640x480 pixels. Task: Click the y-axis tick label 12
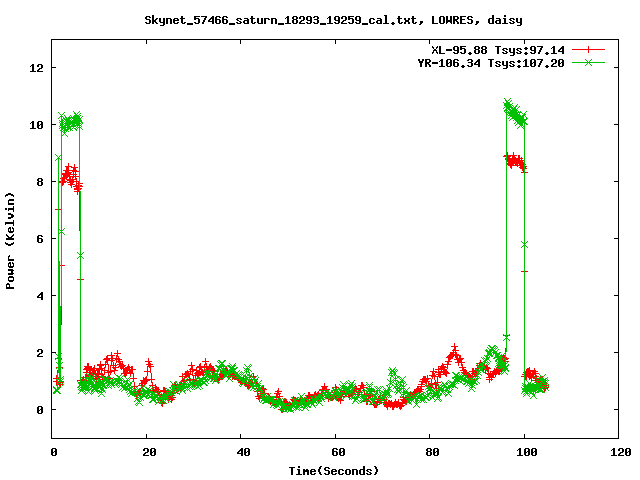click(36, 68)
